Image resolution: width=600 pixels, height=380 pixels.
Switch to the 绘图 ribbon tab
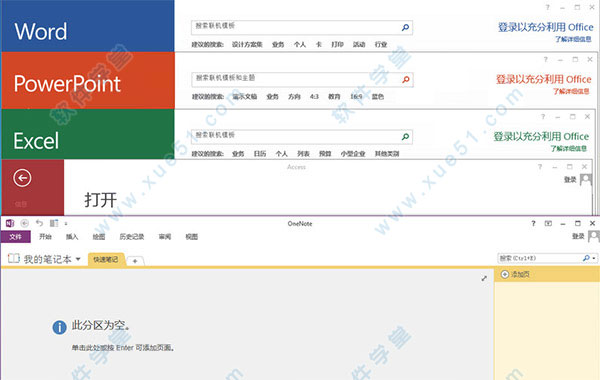click(99, 237)
